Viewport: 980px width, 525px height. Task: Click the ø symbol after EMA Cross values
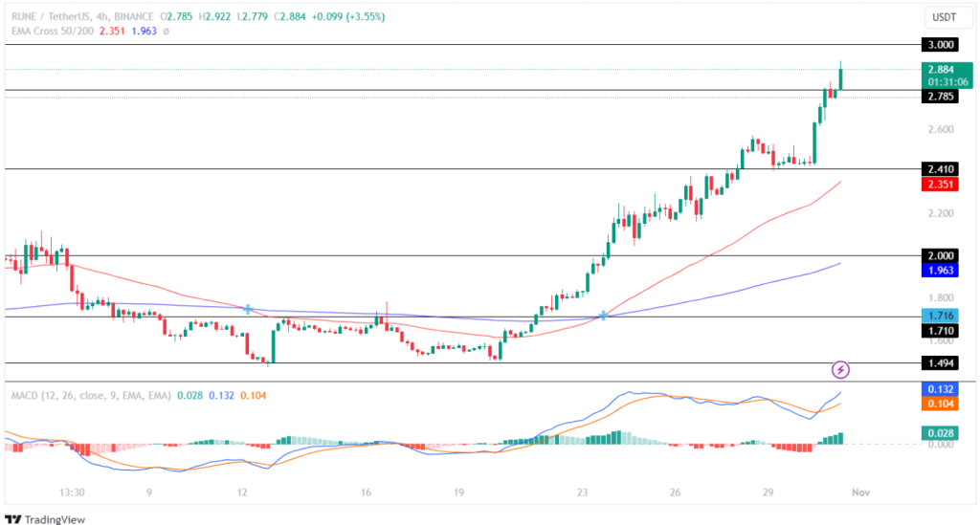click(166, 30)
